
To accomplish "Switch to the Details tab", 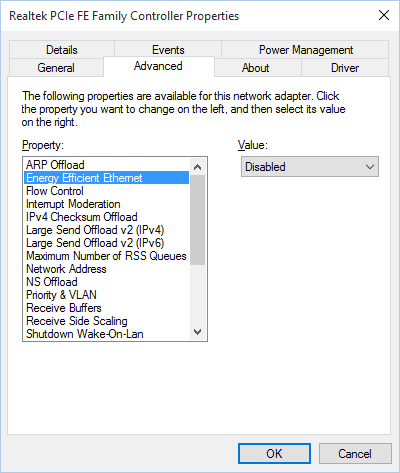I will tap(62, 50).
